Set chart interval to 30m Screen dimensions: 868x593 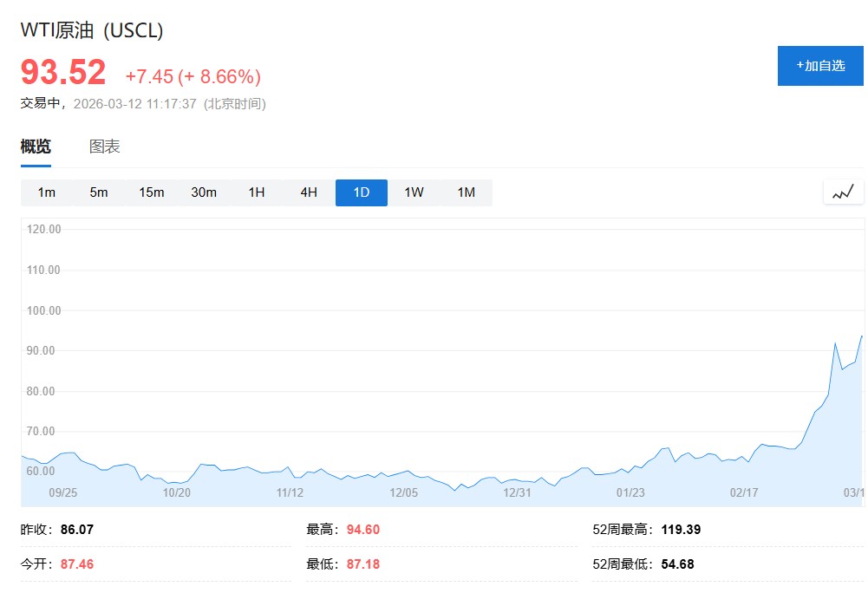pyautogui.click(x=204, y=192)
